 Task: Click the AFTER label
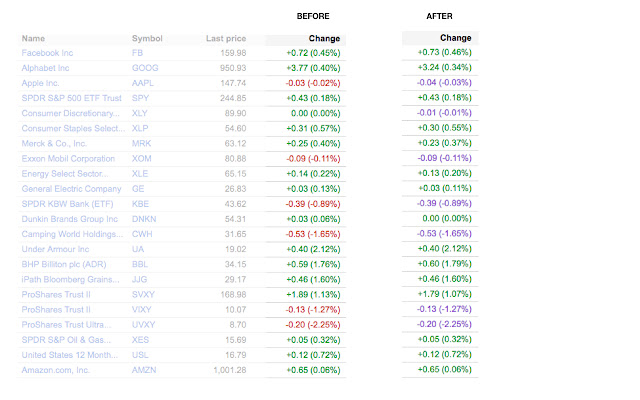pos(440,16)
